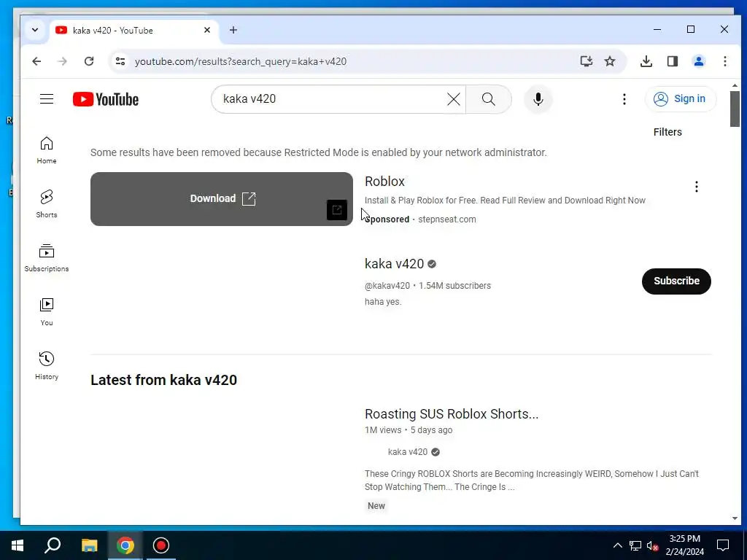Open the Windows Start menu
Viewport: 747px width, 560px height.
[18, 545]
